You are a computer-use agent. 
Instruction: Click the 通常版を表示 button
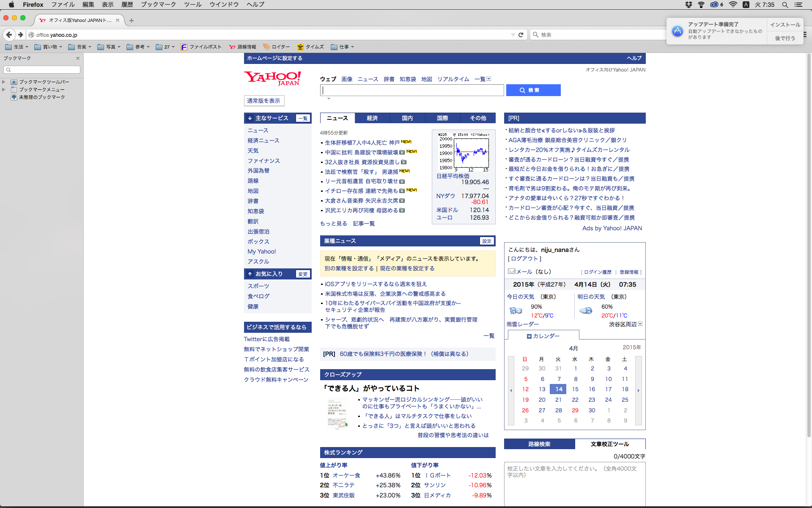[x=263, y=101]
